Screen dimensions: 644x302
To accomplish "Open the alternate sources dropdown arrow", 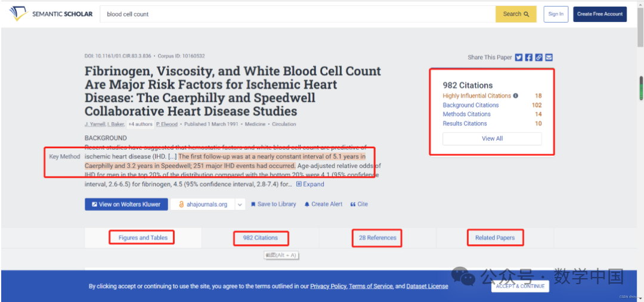I will point(240,204).
